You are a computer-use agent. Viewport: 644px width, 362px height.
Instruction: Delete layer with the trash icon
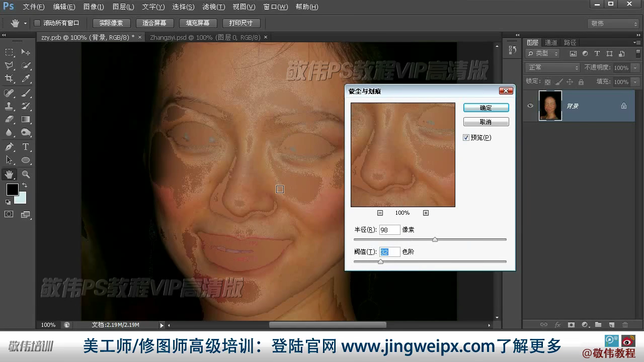coord(625,325)
